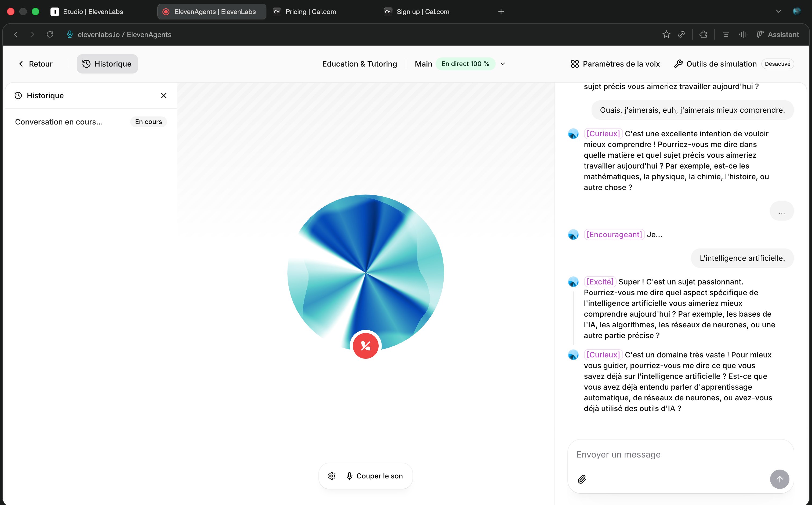
Task: Open a new browser tab
Action: coord(501,12)
